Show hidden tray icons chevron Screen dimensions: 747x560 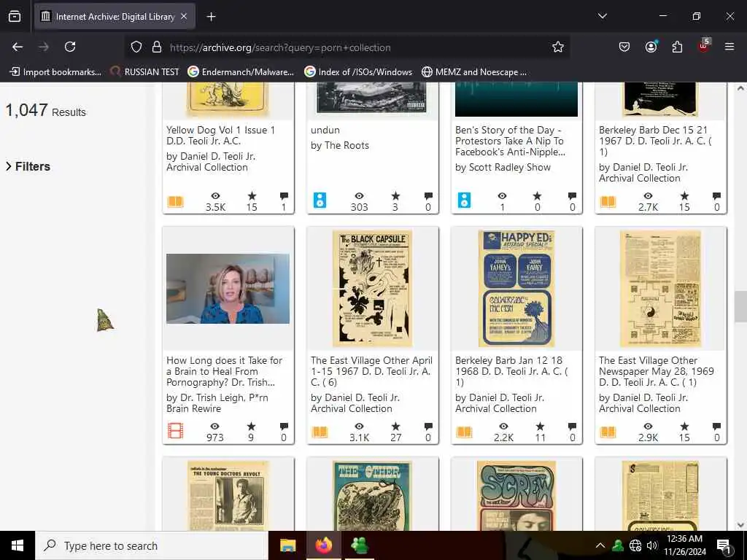tap(600, 545)
